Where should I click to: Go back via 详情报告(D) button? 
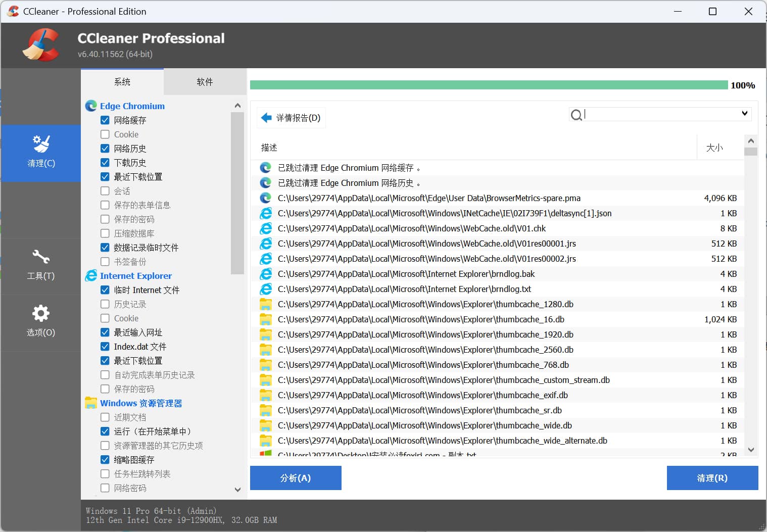(x=292, y=118)
